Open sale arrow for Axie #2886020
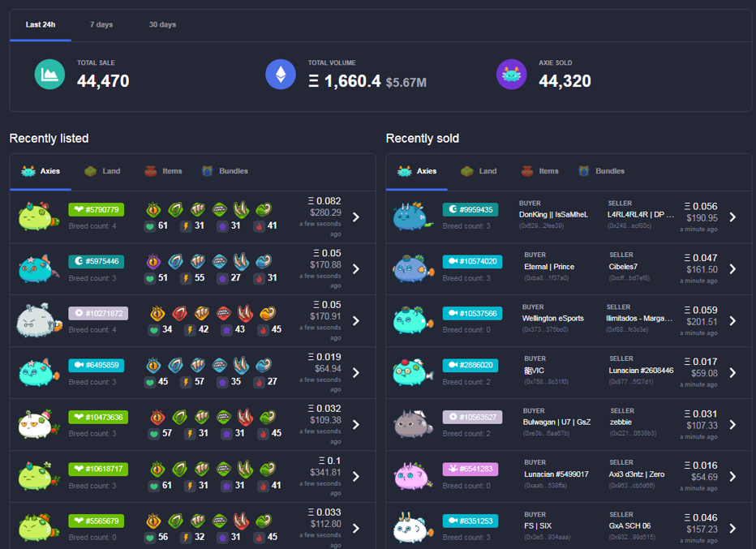 click(x=732, y=372)
